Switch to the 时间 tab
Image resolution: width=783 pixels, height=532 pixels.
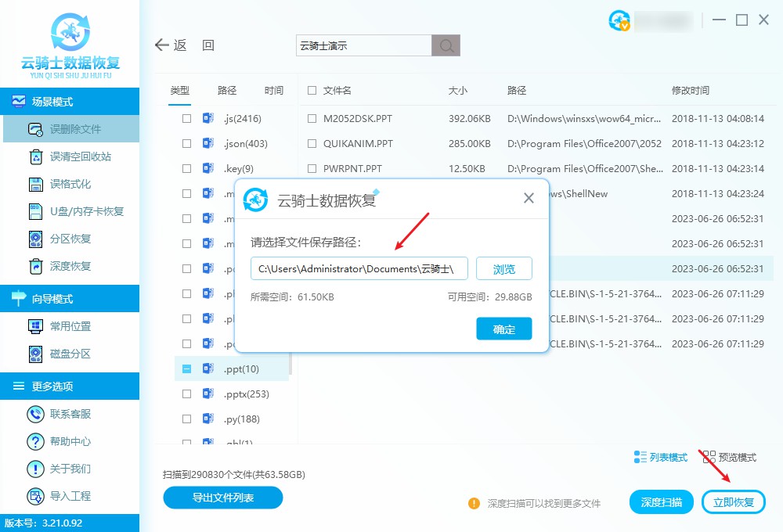[273, 90]
